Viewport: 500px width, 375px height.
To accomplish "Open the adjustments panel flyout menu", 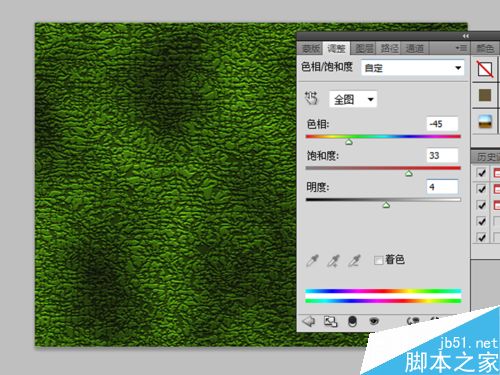I will click(x=461, y=48).
